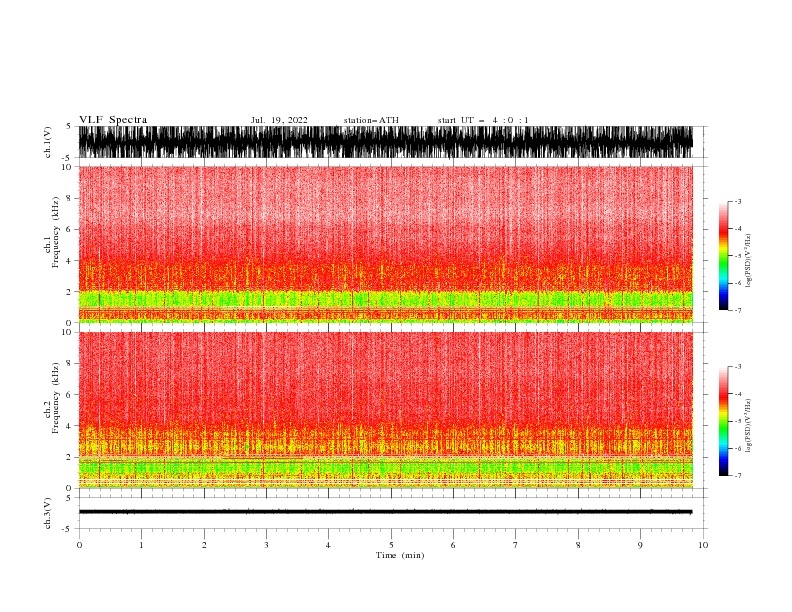The height and width of the screenshot is (612, 792).
Task: Click the 'start UT = 4 :0 :1' text
Action: tap(483, 120)
